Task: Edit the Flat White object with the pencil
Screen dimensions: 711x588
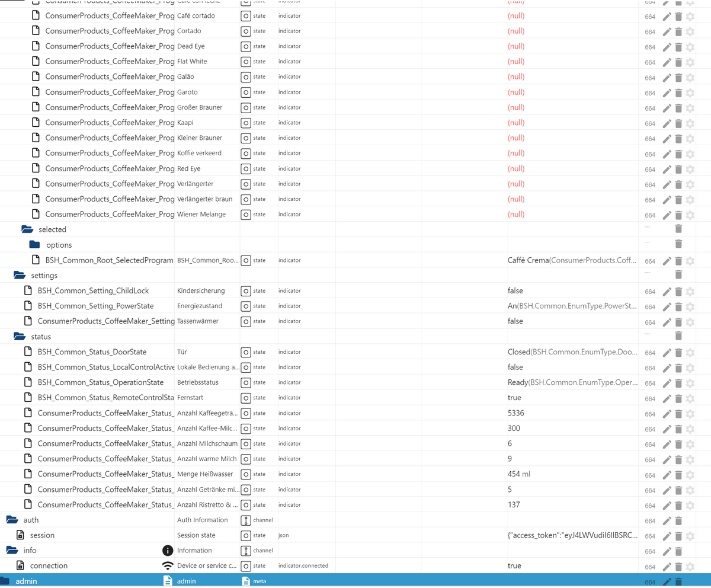Action: coord(667,62)
